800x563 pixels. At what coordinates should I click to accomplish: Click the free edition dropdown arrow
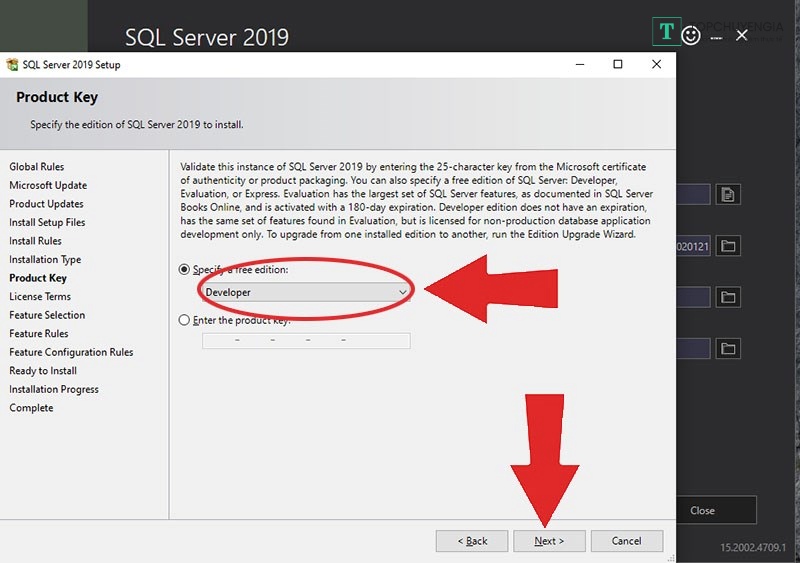pos(403,292)
